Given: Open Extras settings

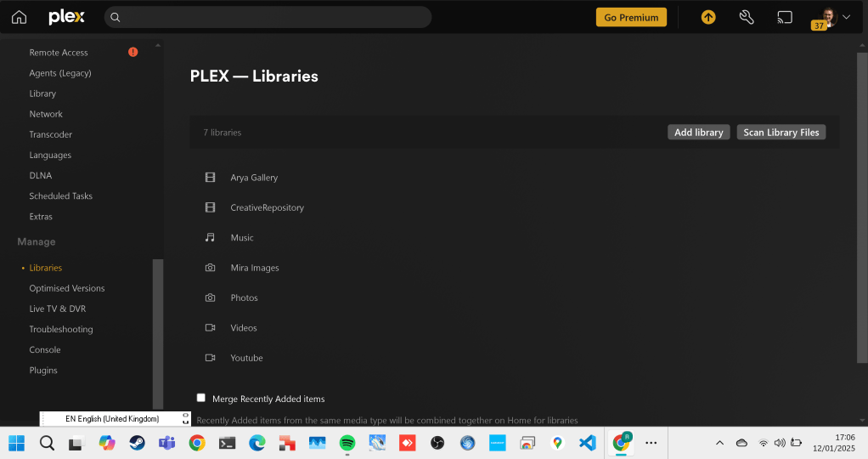Looking at the screenshot, I should (x=41, y=217).
